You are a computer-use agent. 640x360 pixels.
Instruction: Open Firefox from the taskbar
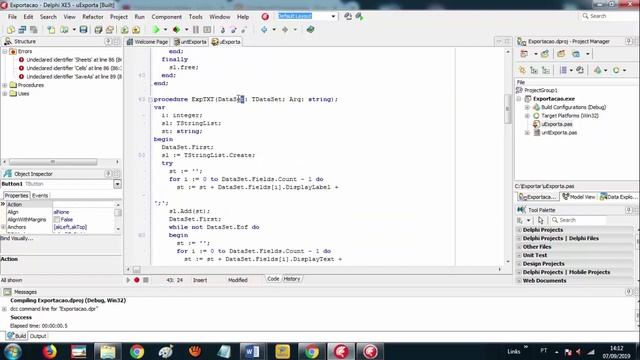coord(49,351)
